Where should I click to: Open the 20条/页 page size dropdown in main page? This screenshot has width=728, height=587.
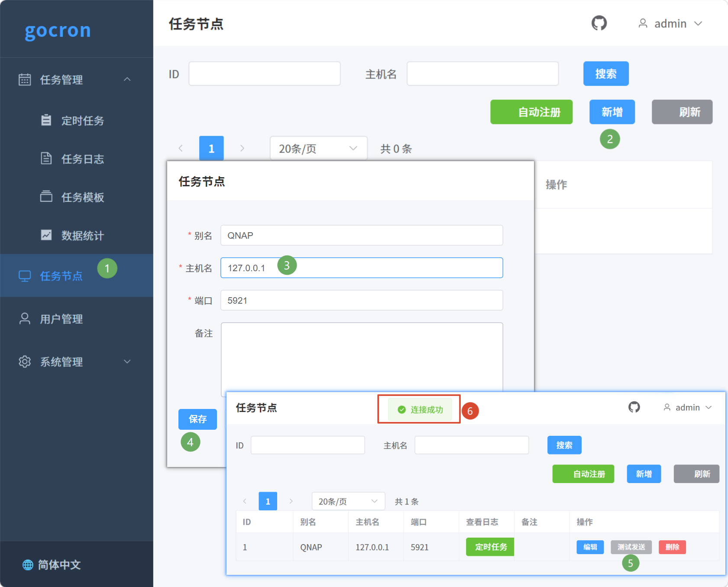pos(319,148)
